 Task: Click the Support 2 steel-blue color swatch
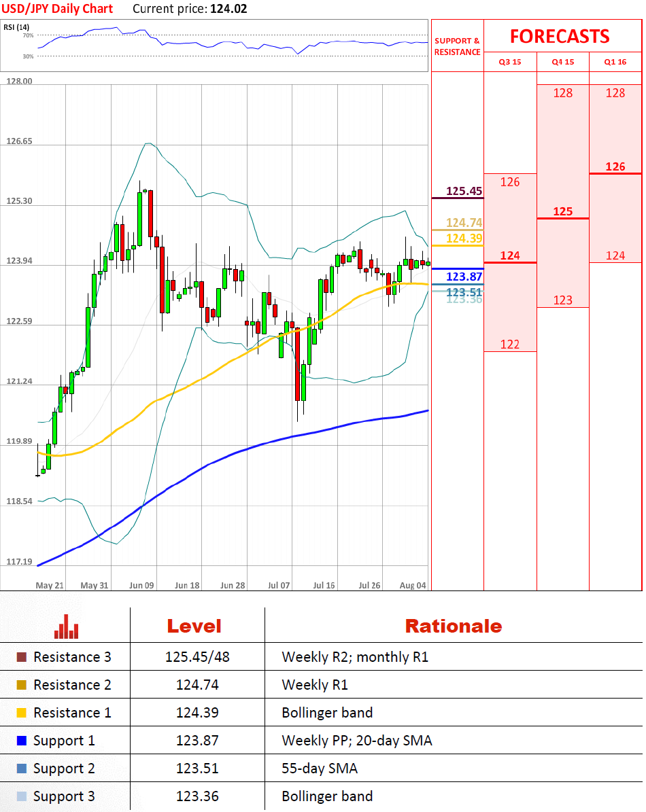click(x=21, y=769)
